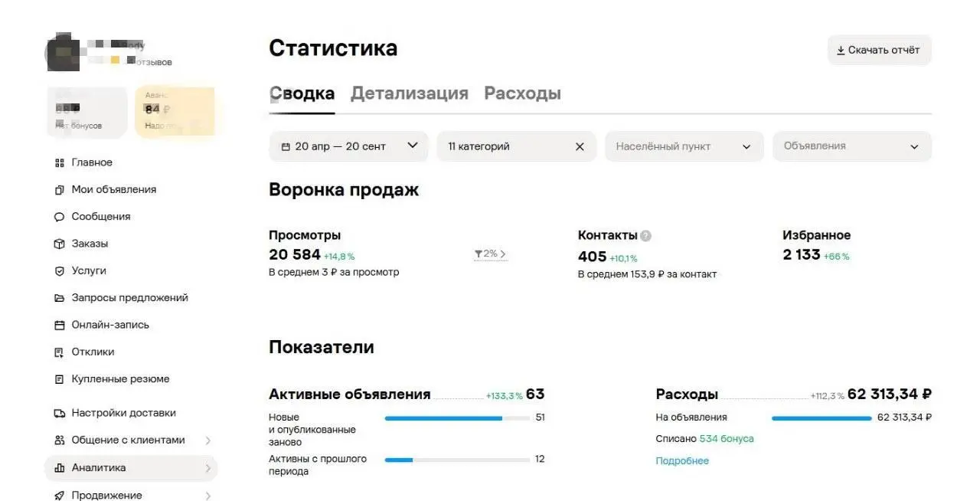Click the 534 бонуса link
This screenshot has width=980, height=501.
(727, 439)
